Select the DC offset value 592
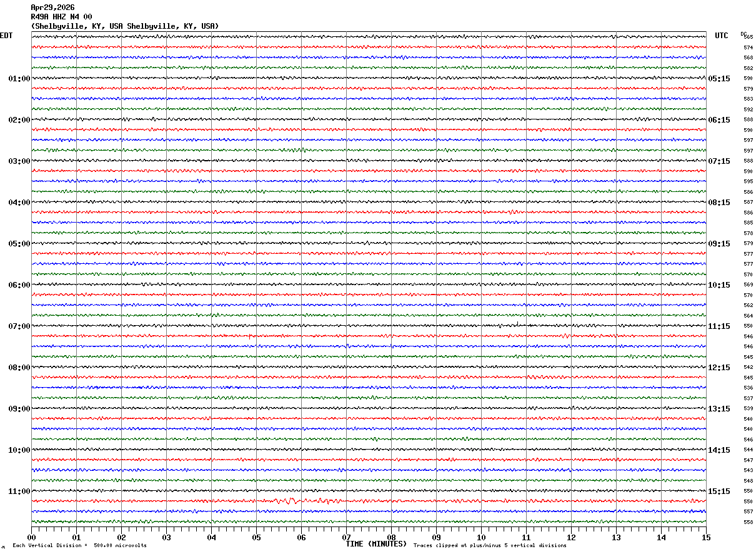The width and height of the screenshot is (756, 554). [748, 109]
